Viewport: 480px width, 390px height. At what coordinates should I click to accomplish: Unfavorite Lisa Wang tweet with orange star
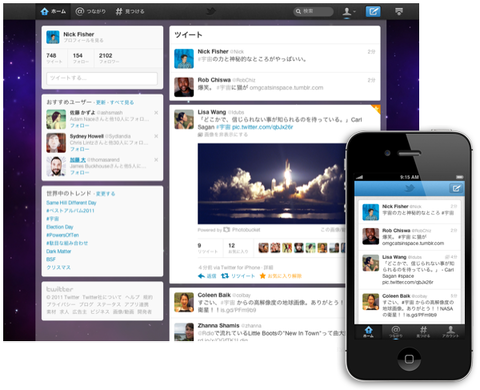pos(281,276)
